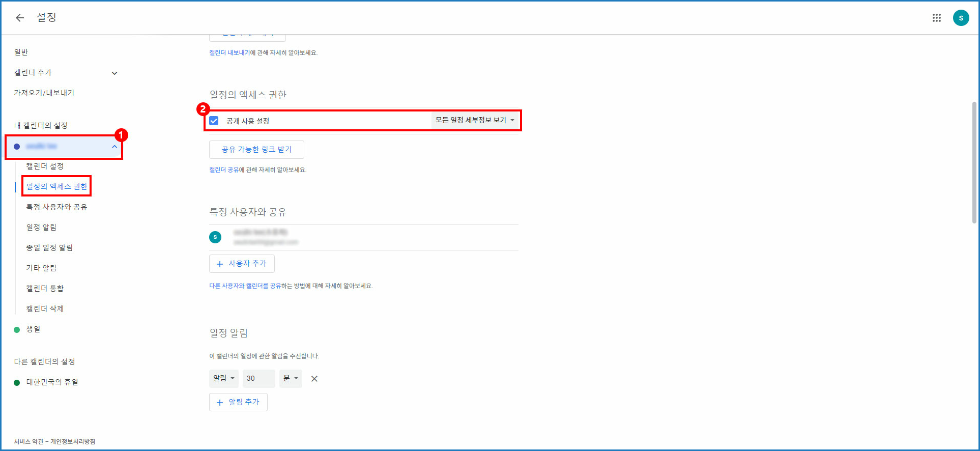Open the 알림 type dropdown
980x451 pixels.
223,378
